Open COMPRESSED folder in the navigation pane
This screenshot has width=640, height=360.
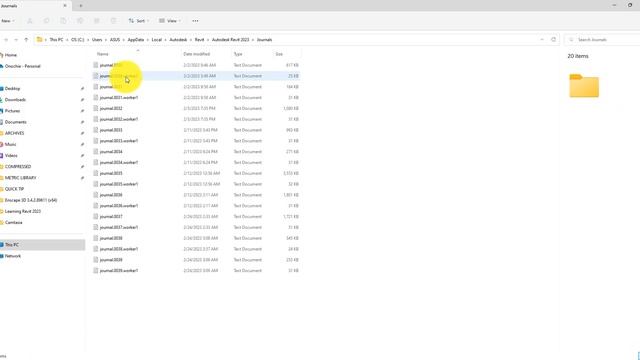(x=18, y=167)
